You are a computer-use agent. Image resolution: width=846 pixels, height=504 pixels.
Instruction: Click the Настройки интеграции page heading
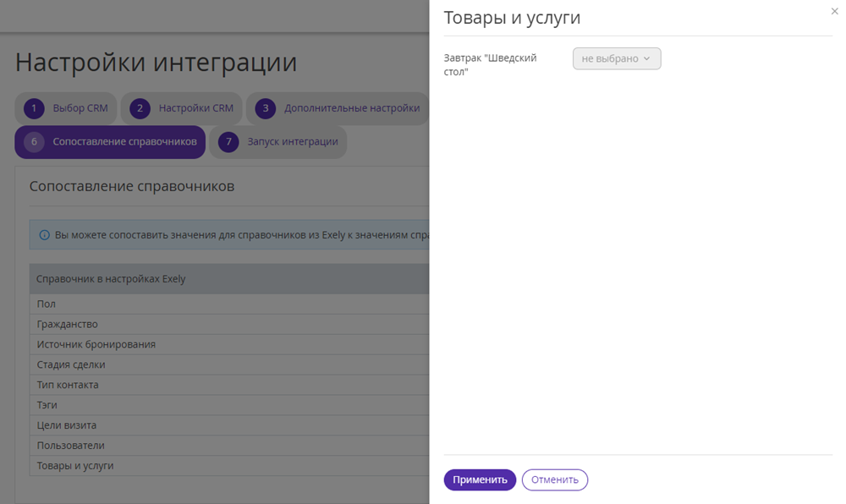[156, 62]
